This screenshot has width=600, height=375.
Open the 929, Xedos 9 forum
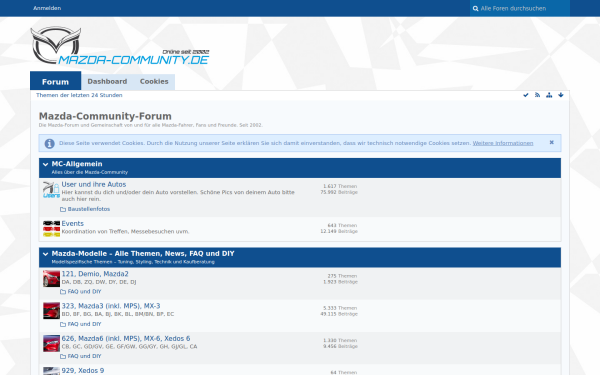[x=83, y=370]
